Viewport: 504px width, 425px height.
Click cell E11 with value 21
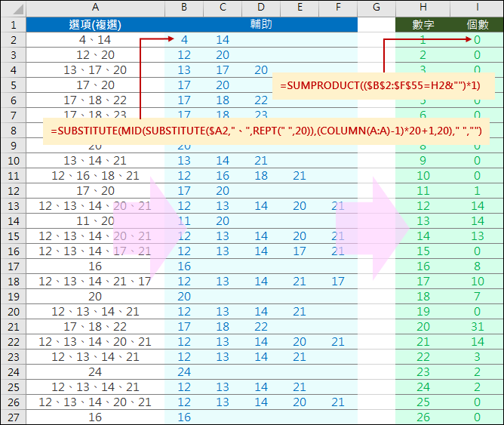pyautogui.click(x=300, y=176)
